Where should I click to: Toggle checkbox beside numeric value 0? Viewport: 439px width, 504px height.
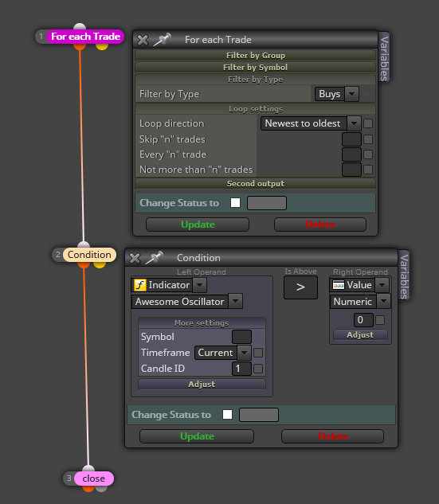pos(380,320)
